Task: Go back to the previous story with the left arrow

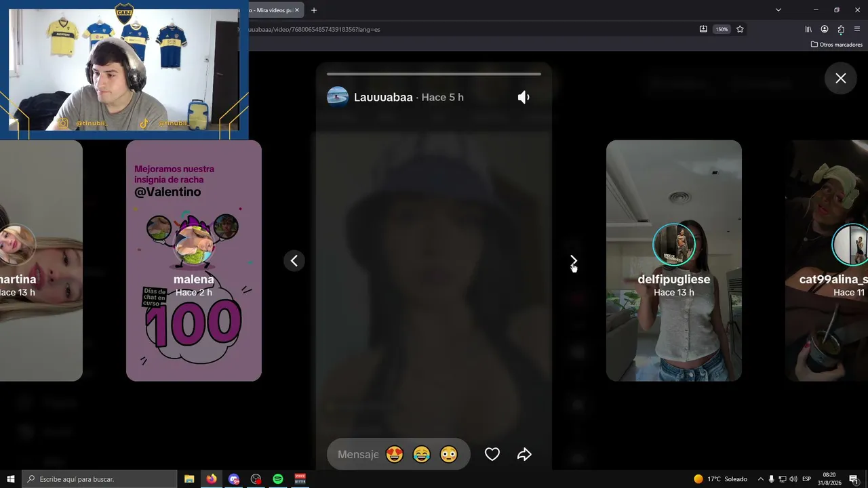Action: (294, 260)
